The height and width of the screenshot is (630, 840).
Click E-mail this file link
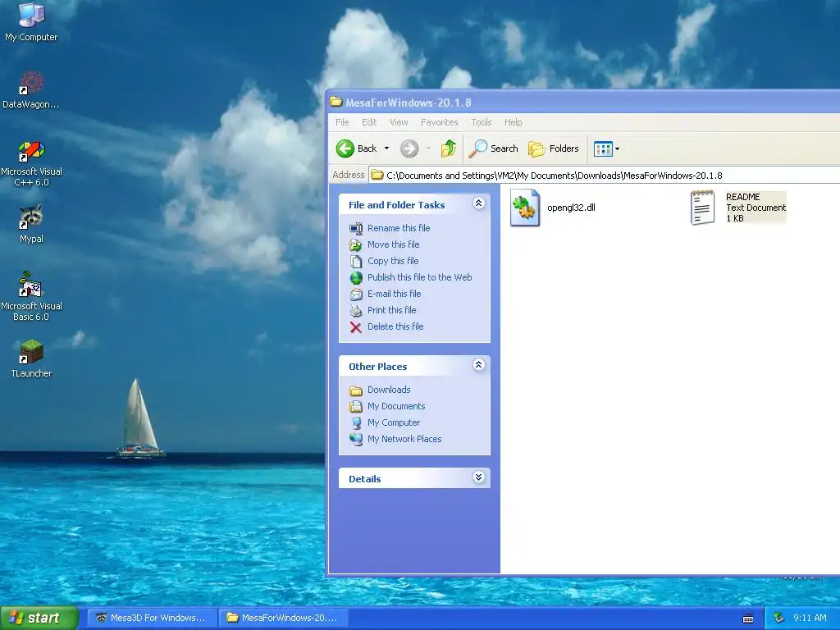pos(394,294)
